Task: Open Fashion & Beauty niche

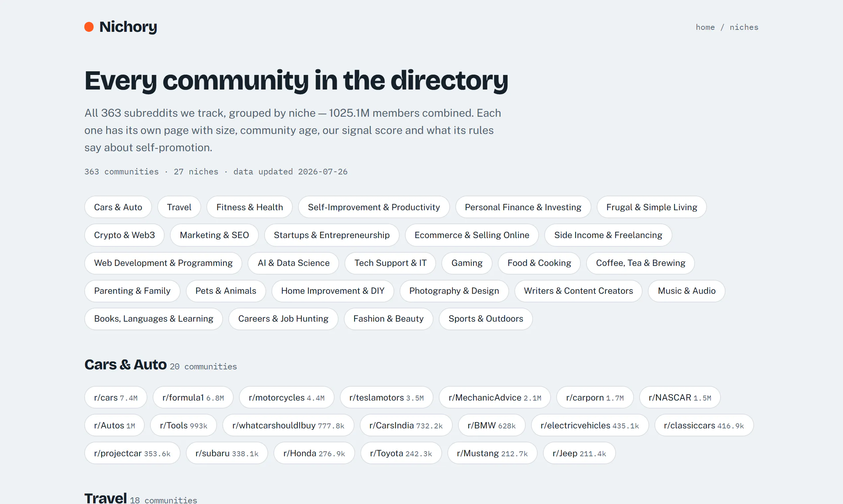Action: point(388,319)
